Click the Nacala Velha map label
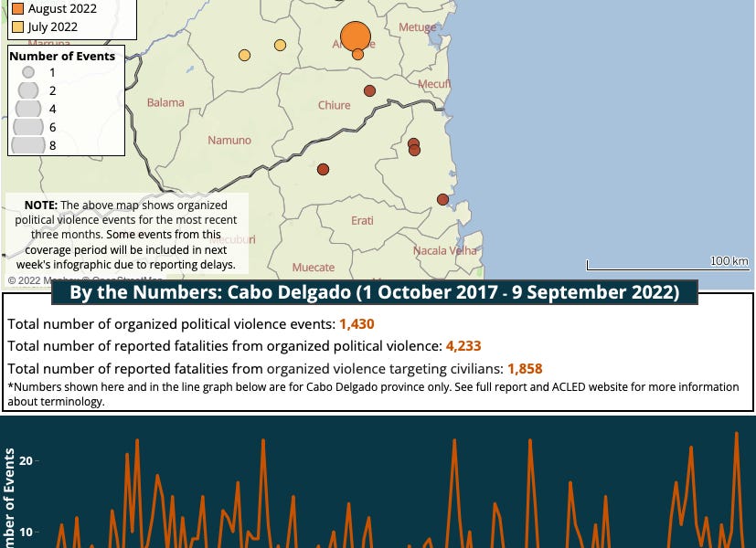Viewport: 756px width, 548px height. [445, 250]
